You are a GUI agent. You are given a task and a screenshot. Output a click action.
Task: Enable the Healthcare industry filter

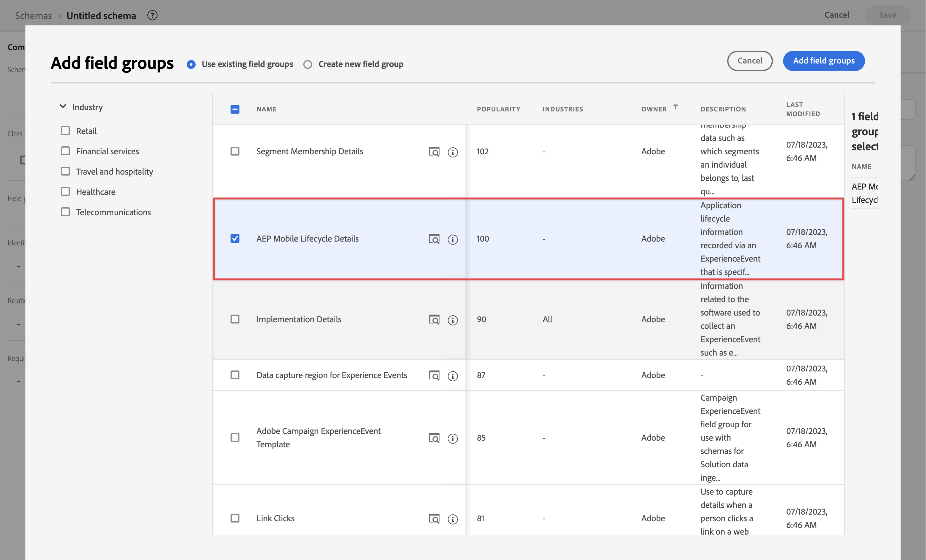click(x=65, y=191)
